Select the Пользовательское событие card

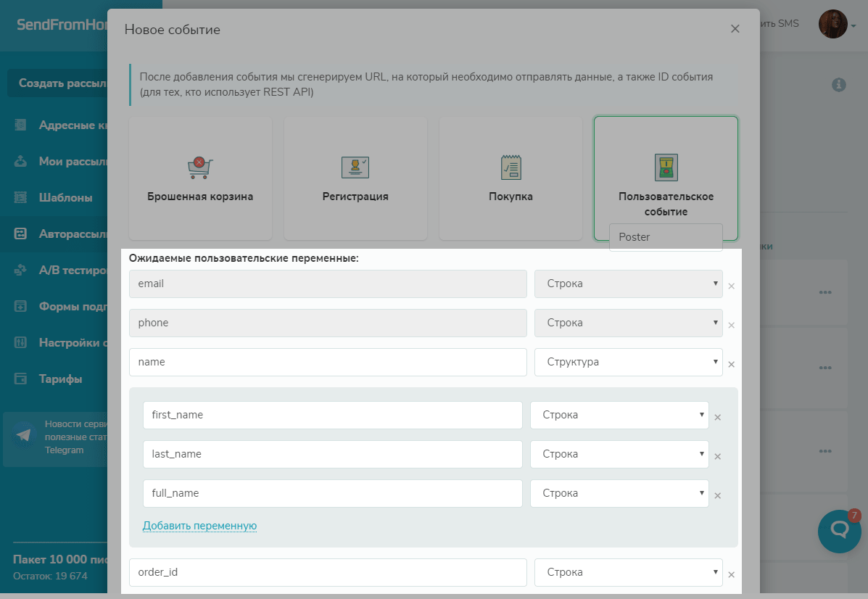tap(666, 178)
